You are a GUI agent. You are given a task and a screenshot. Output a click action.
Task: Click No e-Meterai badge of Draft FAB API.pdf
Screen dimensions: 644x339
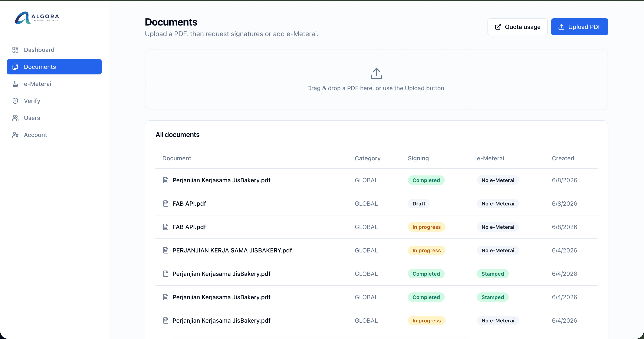pos(498,204)
